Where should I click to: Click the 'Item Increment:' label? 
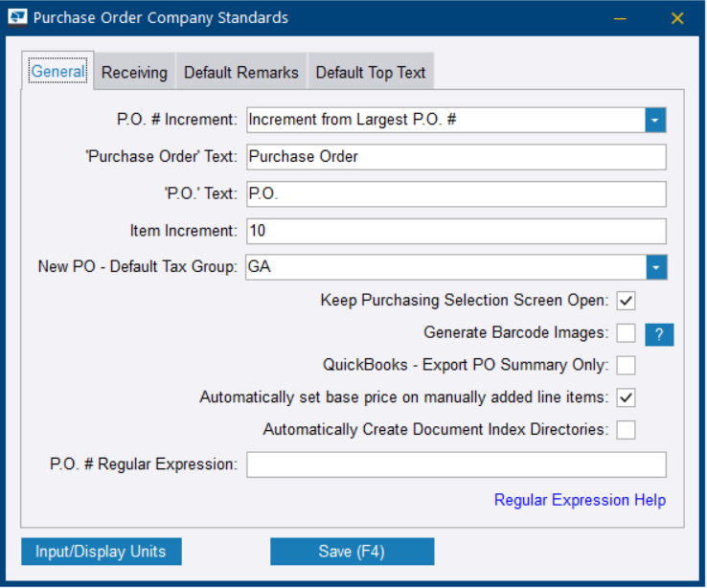(183, 231)
